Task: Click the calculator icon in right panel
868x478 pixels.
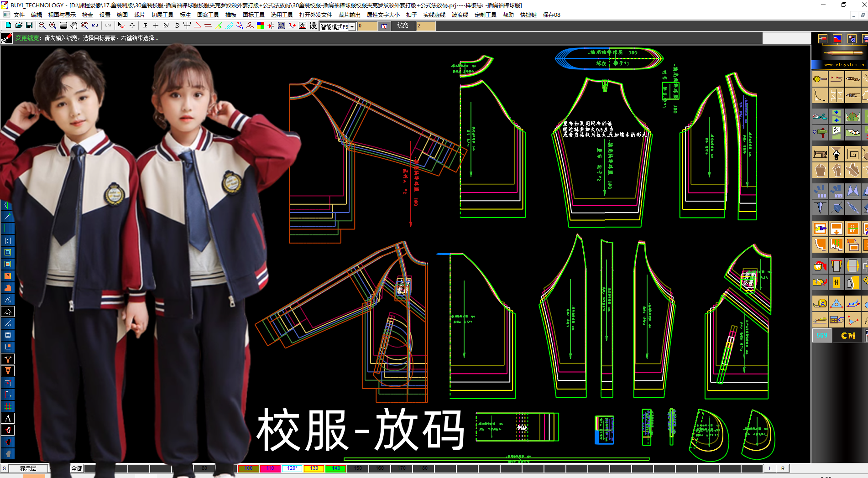Action: (837, 320)
